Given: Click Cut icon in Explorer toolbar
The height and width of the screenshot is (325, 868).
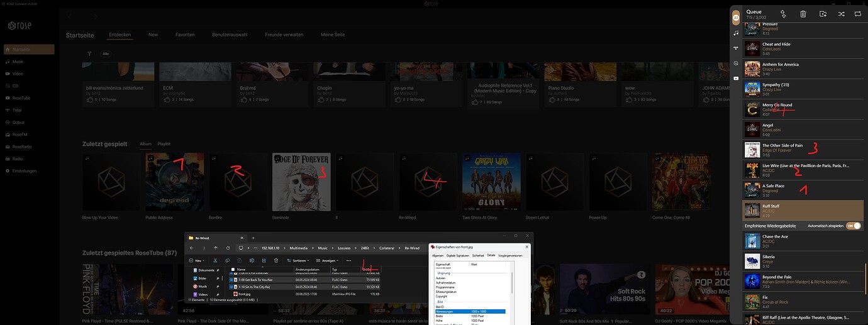Looking at the screenshot, I should click(215, 260).
